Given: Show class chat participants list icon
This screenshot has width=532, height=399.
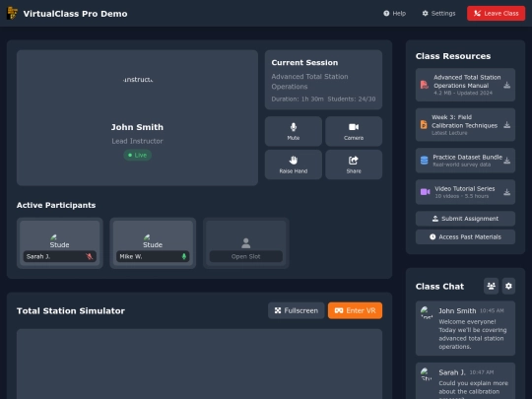Looking at the screenshot, I should pos(491,286).
